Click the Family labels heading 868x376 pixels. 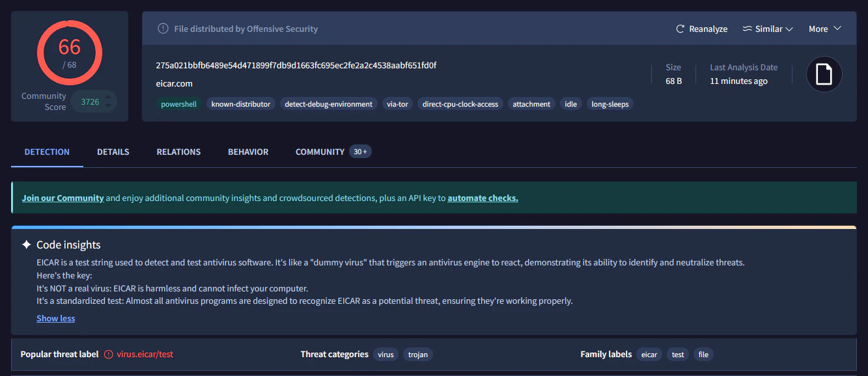click(x=606, y=355)
